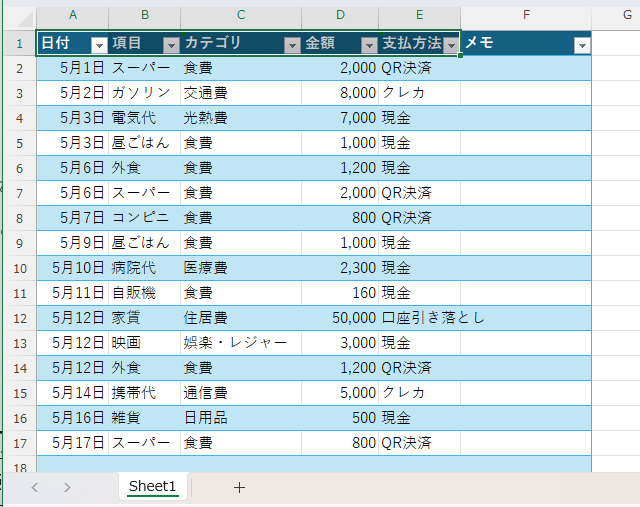This screenshot has height=507, width=640.
Task: Click the select-all corner triangle
Action: point(25,19)
